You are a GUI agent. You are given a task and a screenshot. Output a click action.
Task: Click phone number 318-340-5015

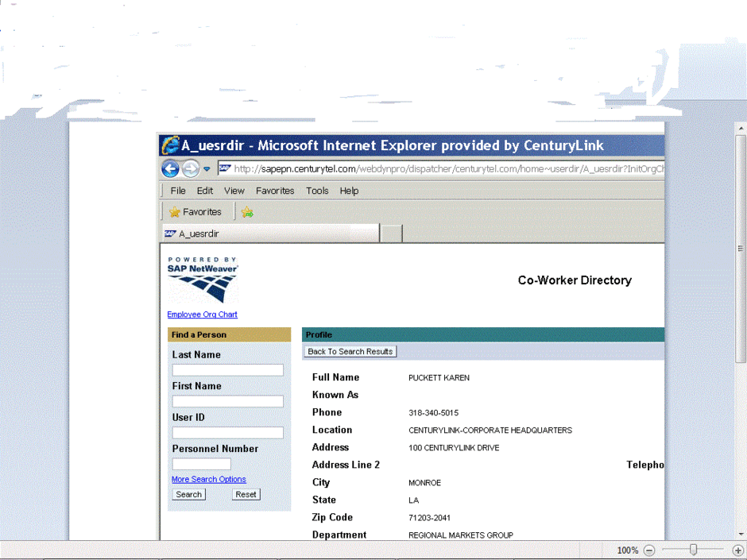[434, 413]
